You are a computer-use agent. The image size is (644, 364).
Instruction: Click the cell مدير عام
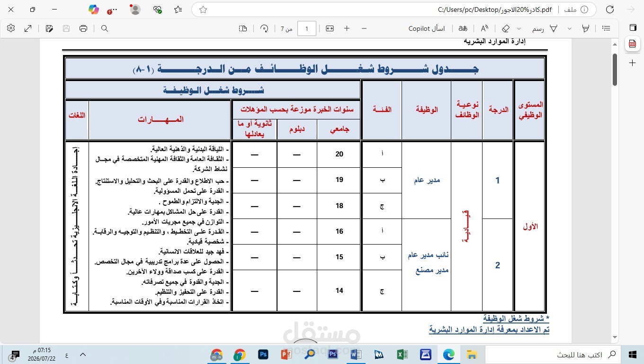pos(427,180)
